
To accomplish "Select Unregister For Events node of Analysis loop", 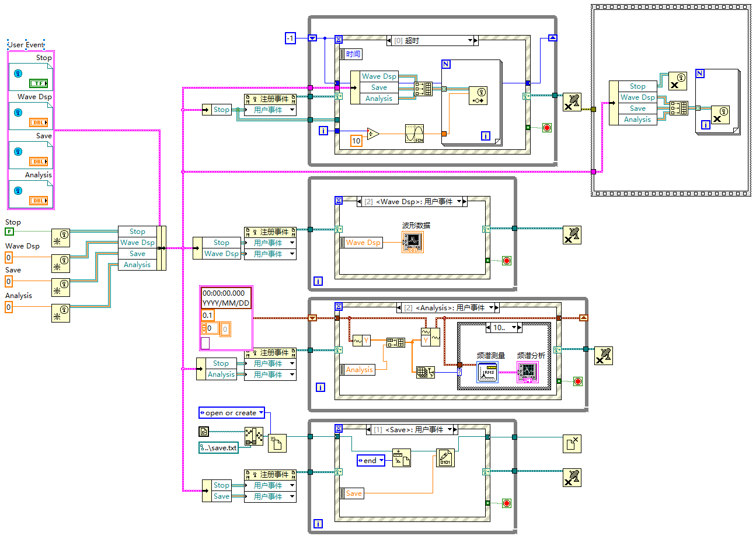I will point(604,356).
